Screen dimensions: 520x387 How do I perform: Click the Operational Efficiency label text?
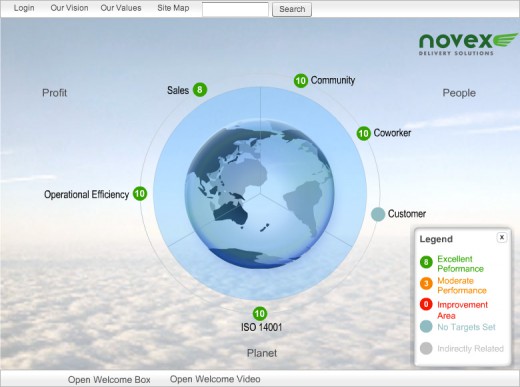(x=86, y=194)
